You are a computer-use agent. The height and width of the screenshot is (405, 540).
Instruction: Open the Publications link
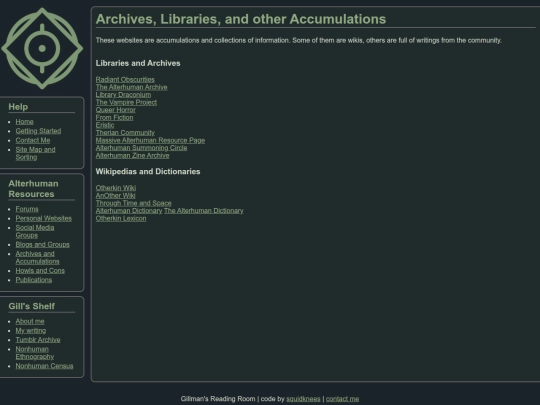click(34, 280)
